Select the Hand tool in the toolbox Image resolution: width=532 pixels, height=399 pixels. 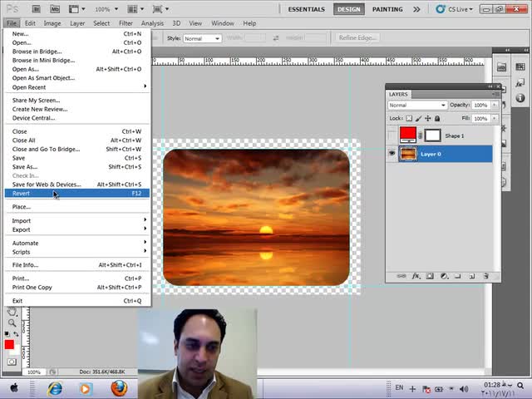[x=12, y=311]
